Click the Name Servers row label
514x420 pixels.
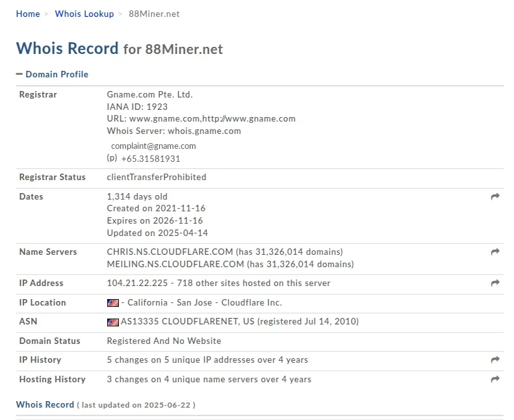coord(48,252)
